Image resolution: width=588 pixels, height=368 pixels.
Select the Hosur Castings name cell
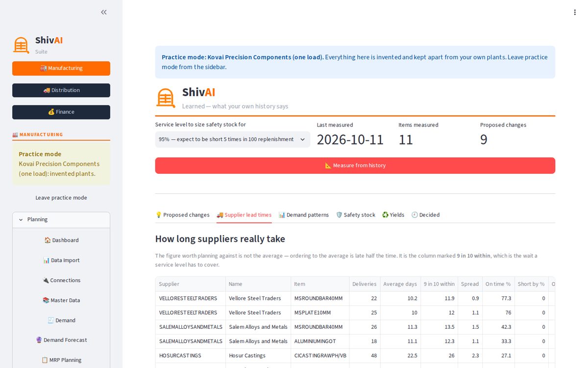point(258,355)
